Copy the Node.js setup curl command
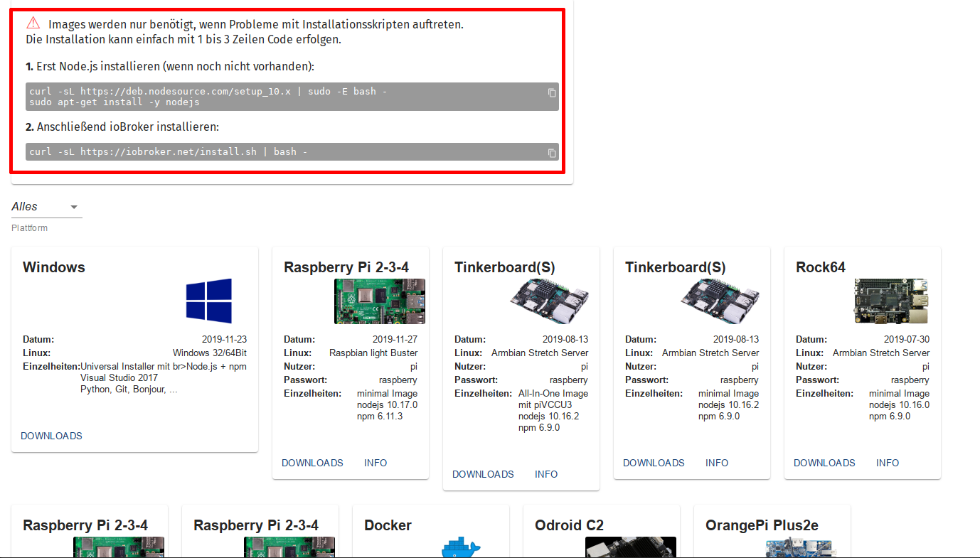Screen dimensions: 980x558 552,92
